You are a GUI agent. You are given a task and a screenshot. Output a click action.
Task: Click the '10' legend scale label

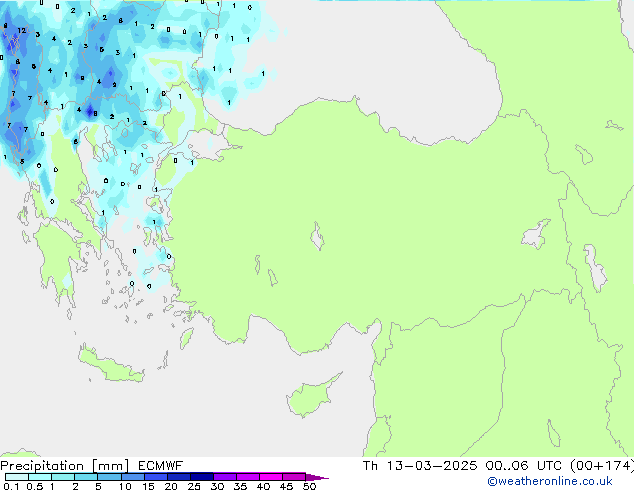(125, 486)
